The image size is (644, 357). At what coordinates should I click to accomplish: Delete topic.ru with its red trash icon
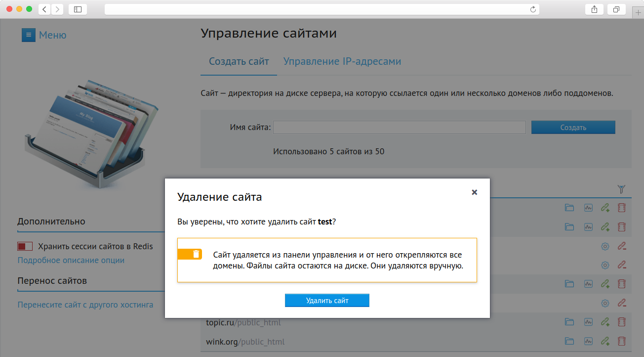pos(622,322)
